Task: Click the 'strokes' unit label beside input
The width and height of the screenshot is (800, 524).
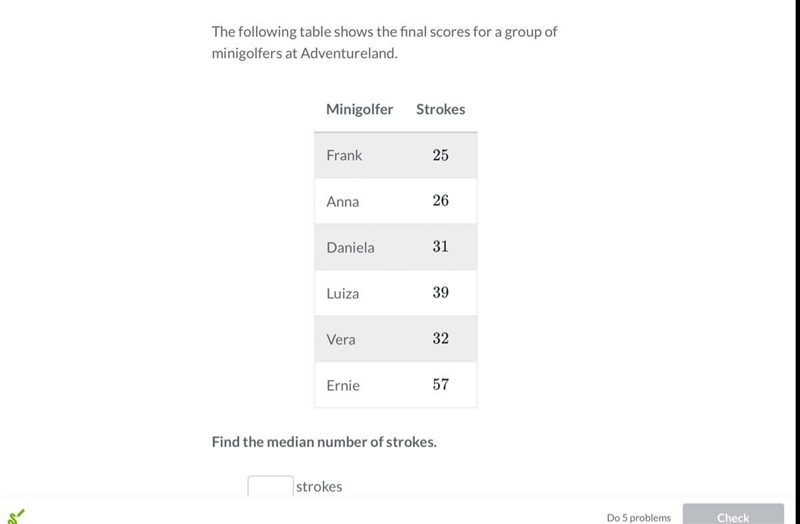Action: (x=319, y=486)
